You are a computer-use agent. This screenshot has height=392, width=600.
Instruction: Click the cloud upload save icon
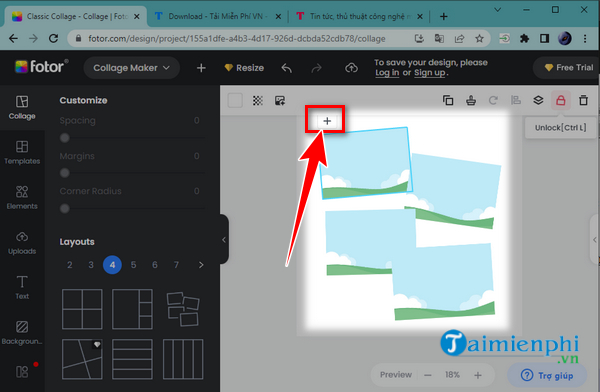[x=351, y=68]
